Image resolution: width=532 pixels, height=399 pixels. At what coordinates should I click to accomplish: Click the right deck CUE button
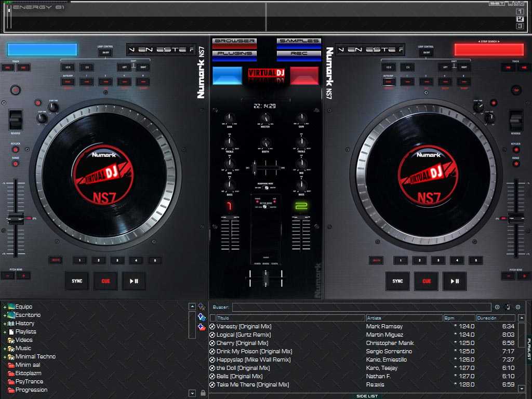click(427, 281)
